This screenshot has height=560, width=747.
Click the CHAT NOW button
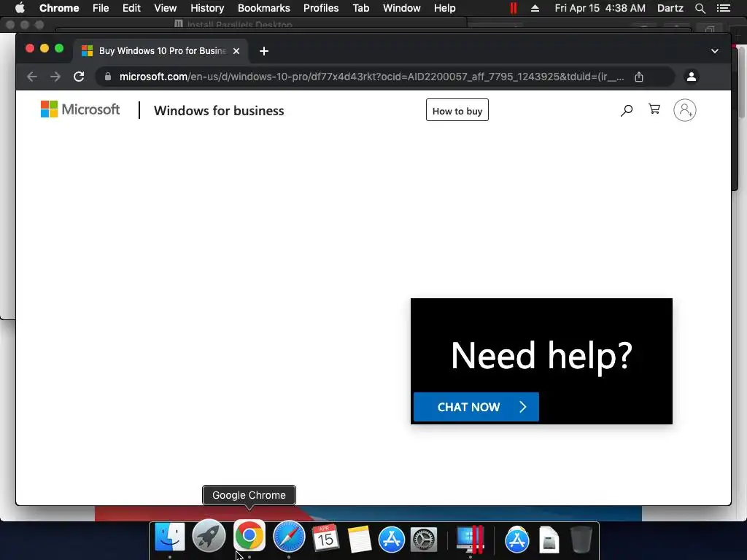(476, 407)
